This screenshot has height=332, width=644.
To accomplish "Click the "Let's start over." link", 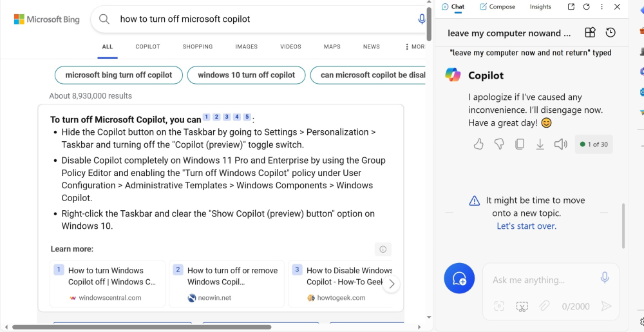I will [526, 226].
